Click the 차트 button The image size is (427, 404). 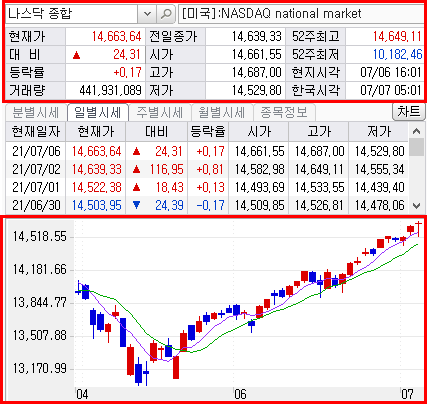409,111
